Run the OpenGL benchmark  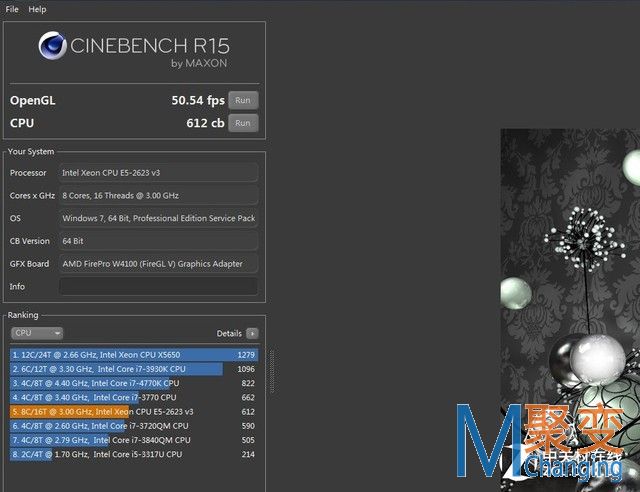pos(243,100)
